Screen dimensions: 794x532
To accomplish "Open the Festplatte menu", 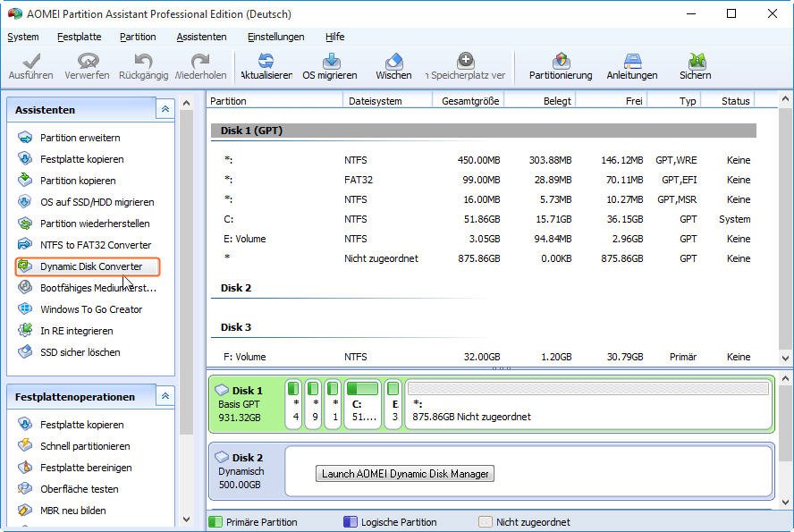I will [x=79, y=37].
